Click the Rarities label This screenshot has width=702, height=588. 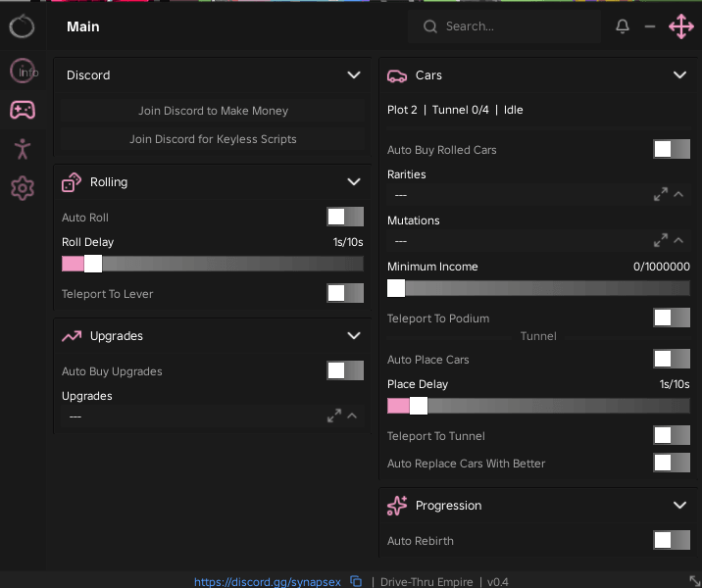[x=407, y=174]
